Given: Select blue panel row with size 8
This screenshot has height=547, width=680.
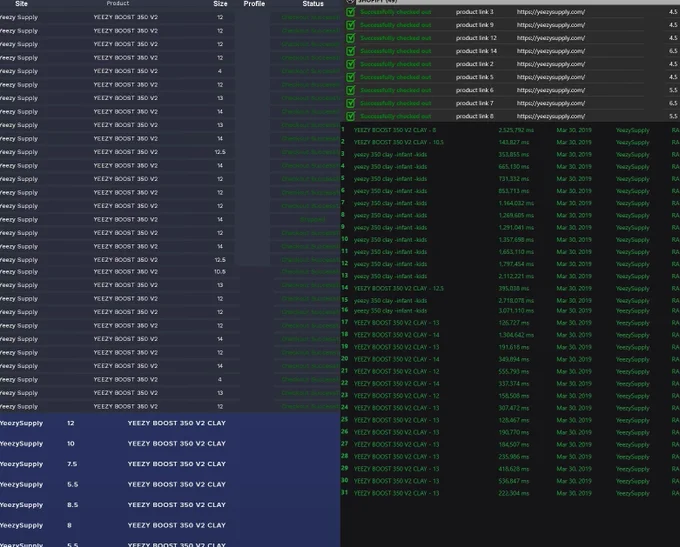Looking at the screenshot, I should click(x=170, y=525).
